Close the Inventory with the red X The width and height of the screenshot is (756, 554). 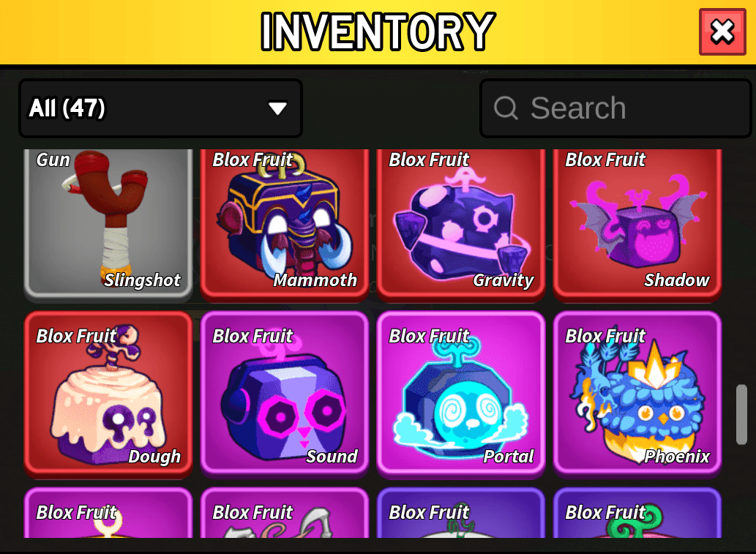(722, 31)
